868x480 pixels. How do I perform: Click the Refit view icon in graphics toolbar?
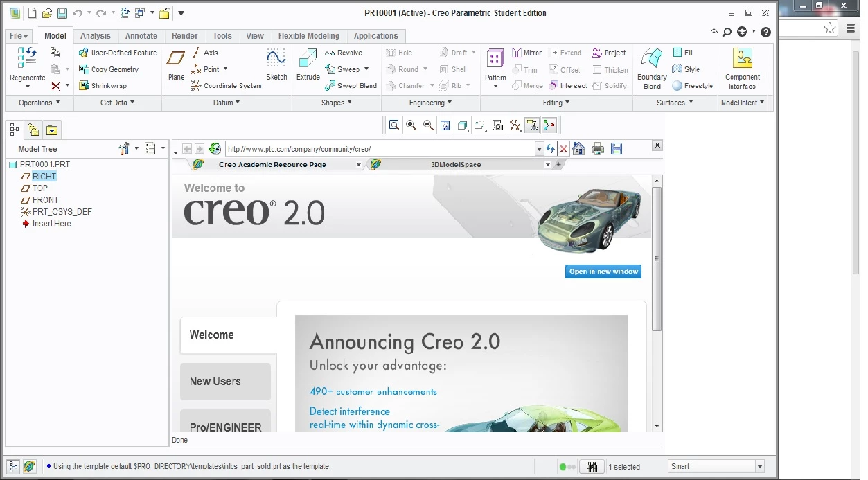[394, 125]
